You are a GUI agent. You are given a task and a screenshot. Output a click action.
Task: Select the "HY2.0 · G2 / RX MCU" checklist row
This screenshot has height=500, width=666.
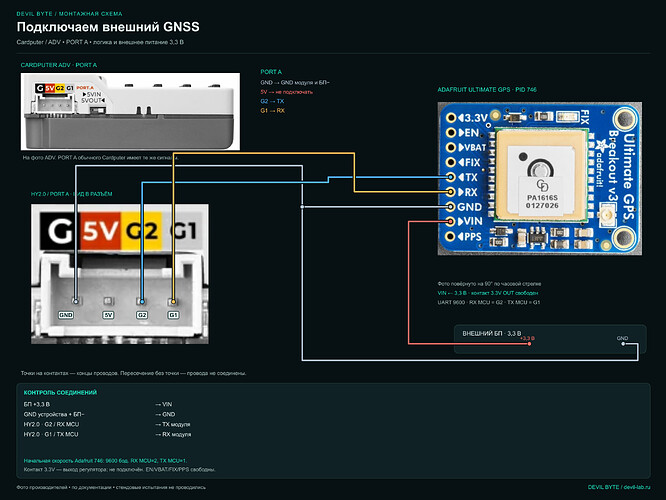[x=51, y=424]
